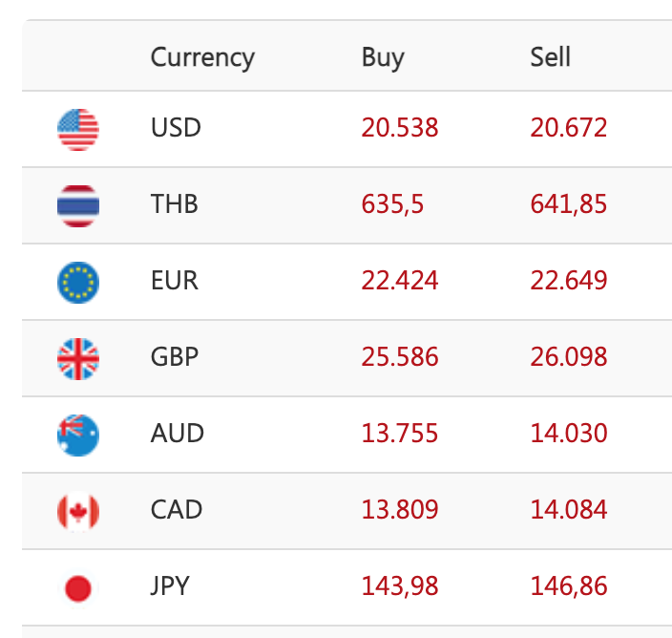Image resolution: width=672 pixels, height=638 pixels.
Task: Click the Currency column header
Action: 202,57
